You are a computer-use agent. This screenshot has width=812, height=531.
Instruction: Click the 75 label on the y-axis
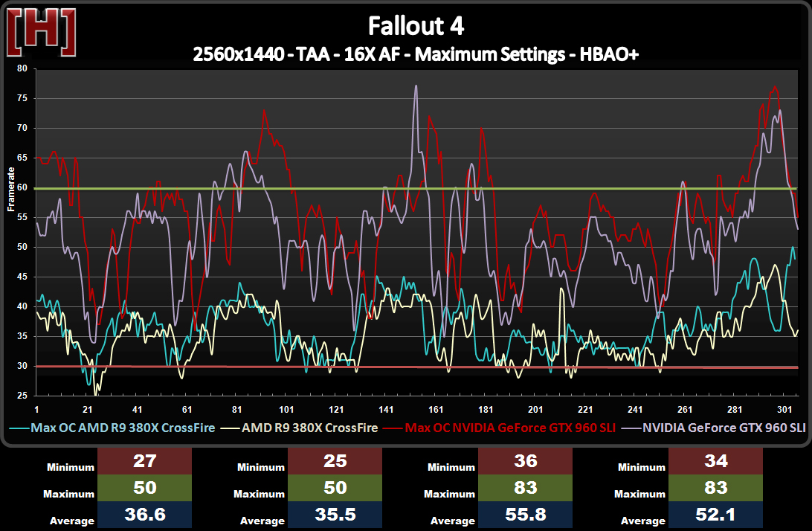pyautogui.click(x=22, y=98)
